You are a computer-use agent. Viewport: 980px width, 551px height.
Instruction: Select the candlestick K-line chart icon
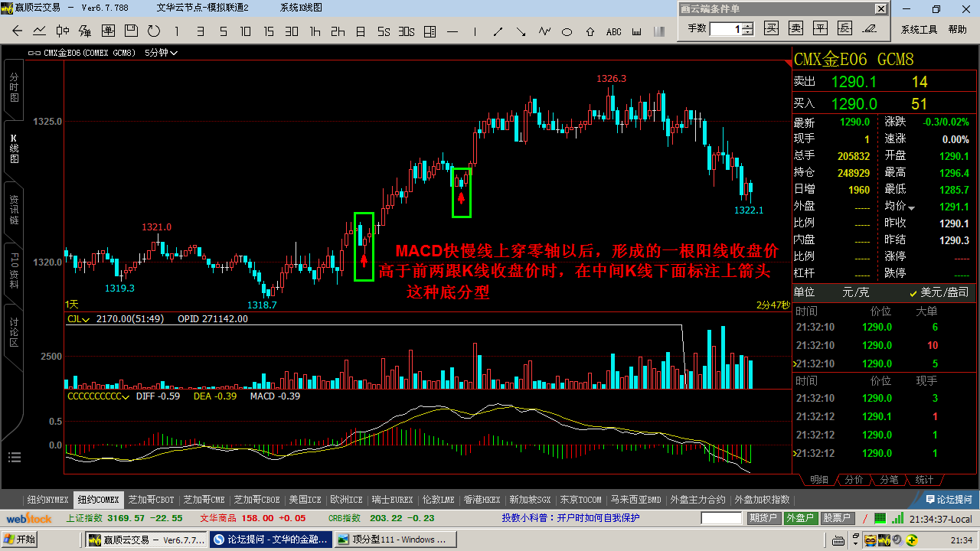(x=63, y=31)
